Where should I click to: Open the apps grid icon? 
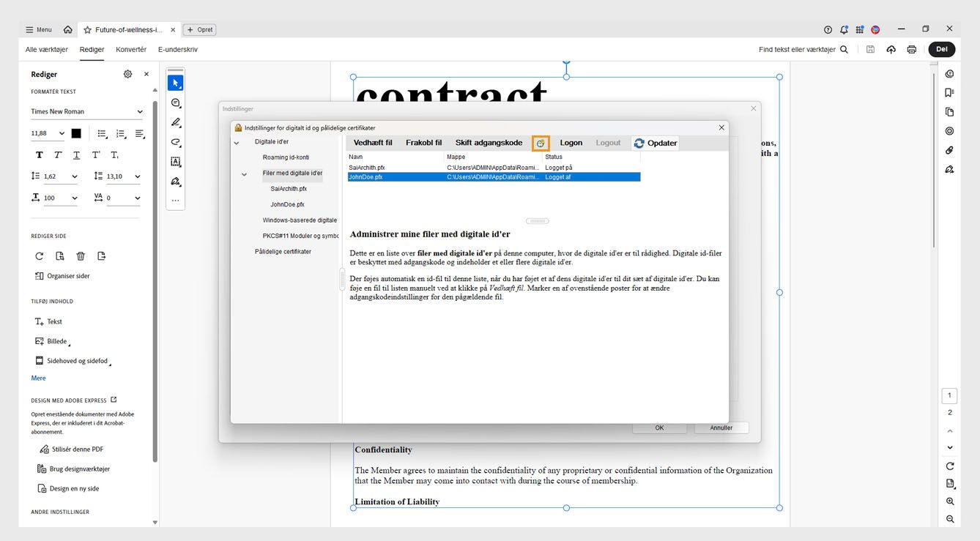[x=860, y=30]
